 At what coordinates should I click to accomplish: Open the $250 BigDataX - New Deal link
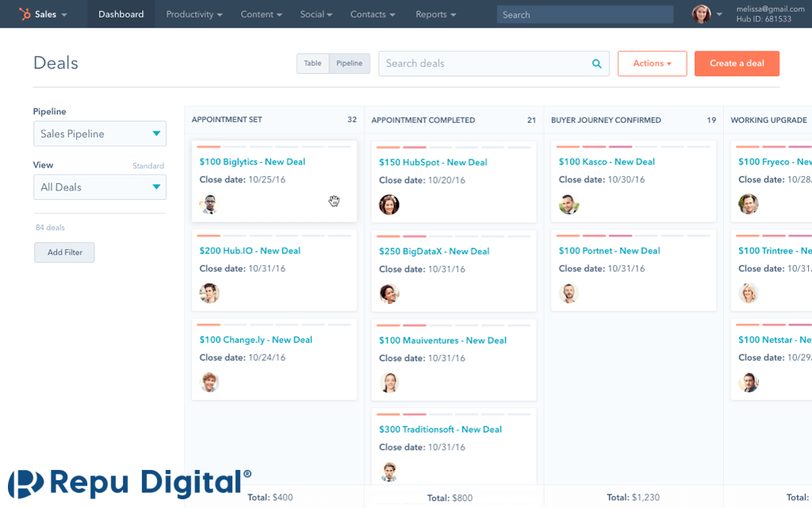pos(434,252)
